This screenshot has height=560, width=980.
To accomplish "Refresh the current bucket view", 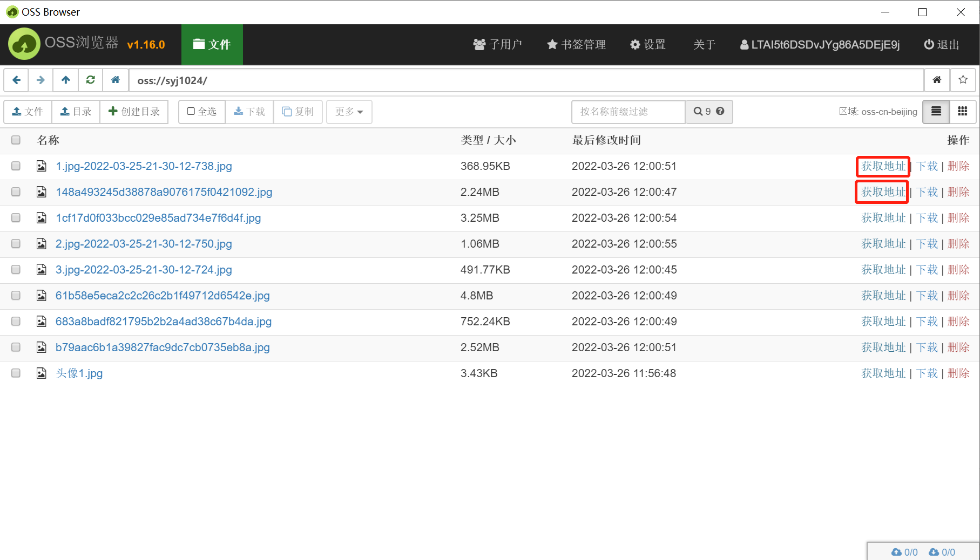I will click(x=90, y=80).
